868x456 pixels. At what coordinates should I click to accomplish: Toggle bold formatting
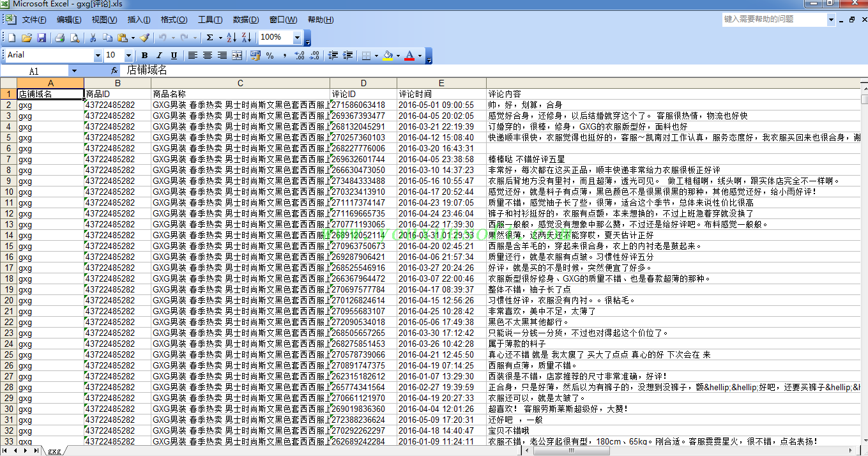tap(144, 56)
